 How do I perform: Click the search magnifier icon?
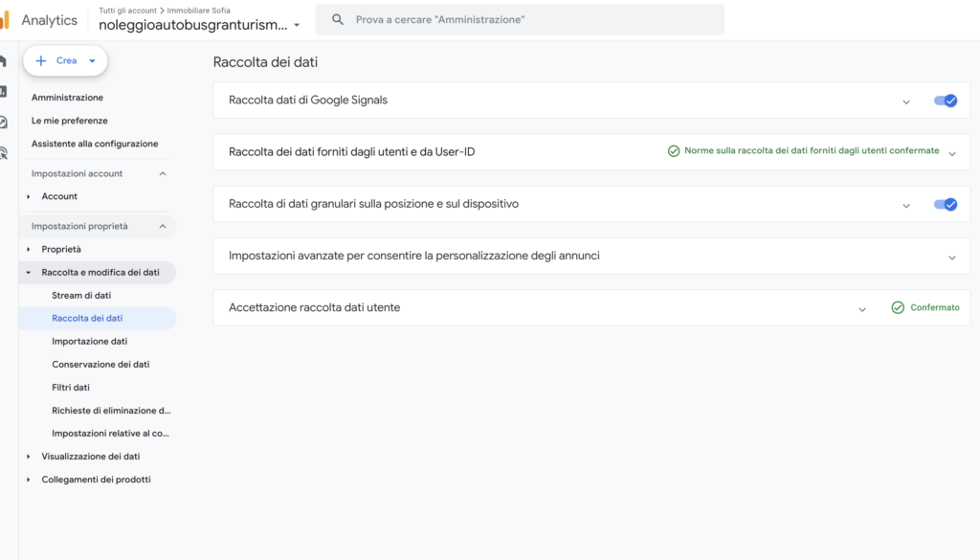point(337,20)
